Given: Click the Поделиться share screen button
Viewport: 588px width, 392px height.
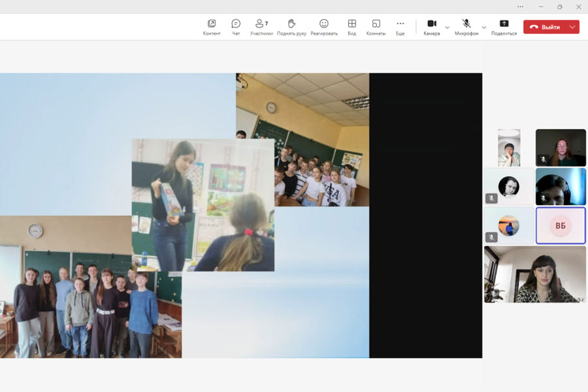Looking at the screenshot, I should tap(504, 27).
